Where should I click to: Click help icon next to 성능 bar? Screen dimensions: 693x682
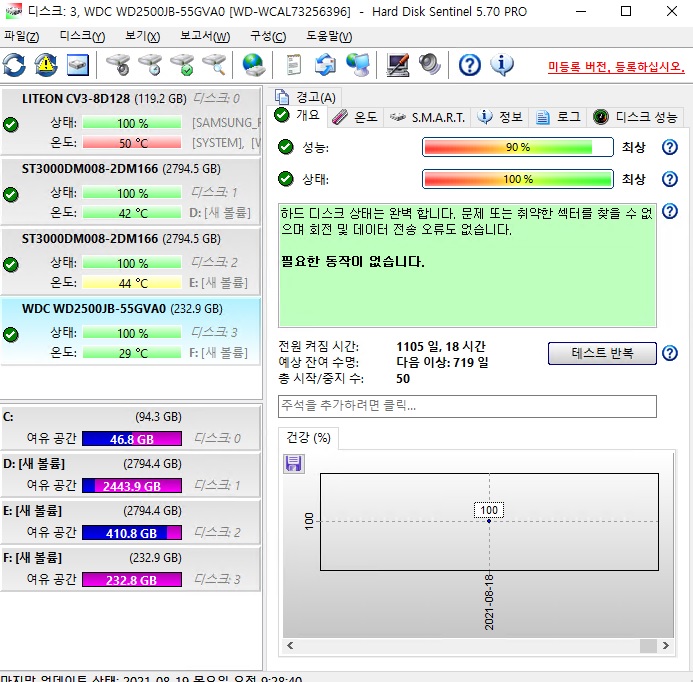[670, 147]
